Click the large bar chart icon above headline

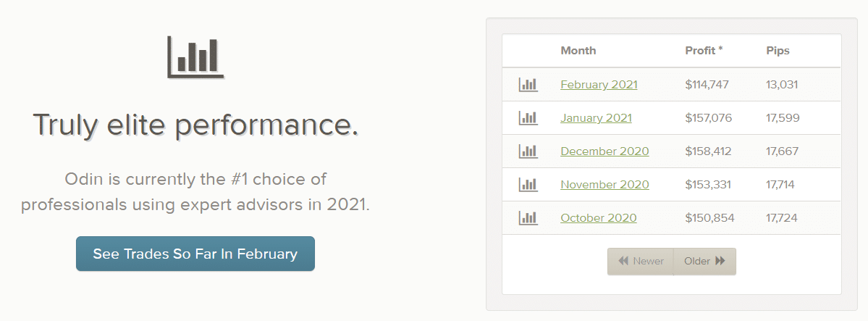[195, 56]
